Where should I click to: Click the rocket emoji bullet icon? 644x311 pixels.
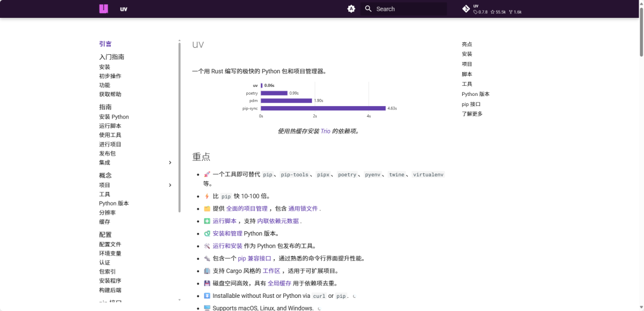207,175
